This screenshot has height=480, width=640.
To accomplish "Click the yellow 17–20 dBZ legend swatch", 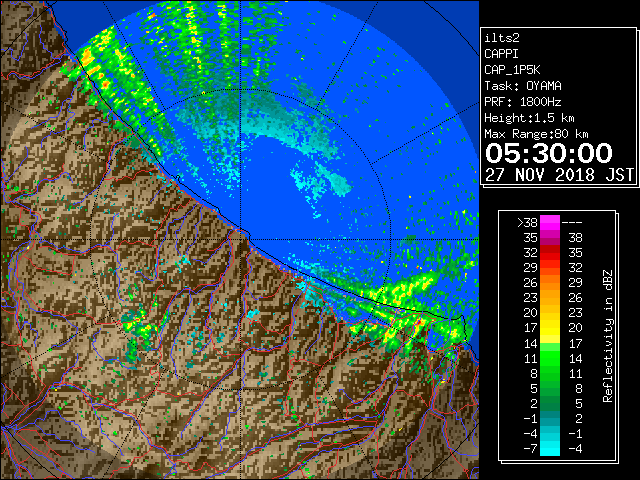I will pos(550,328).
